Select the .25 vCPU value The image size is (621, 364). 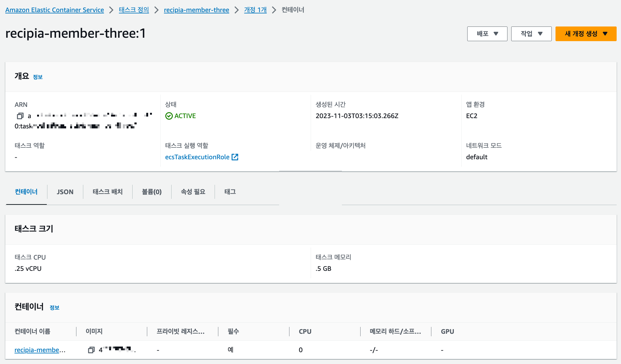28,269
